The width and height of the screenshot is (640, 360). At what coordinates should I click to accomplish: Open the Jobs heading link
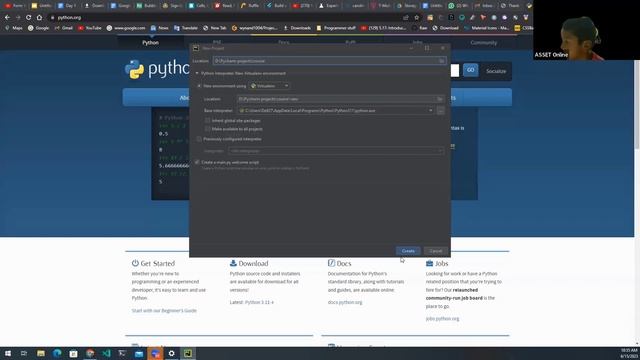[437, 264]
